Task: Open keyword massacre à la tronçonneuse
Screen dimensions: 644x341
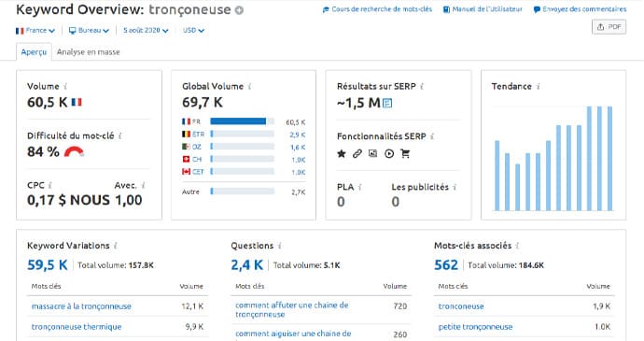Action: point(81,306)
